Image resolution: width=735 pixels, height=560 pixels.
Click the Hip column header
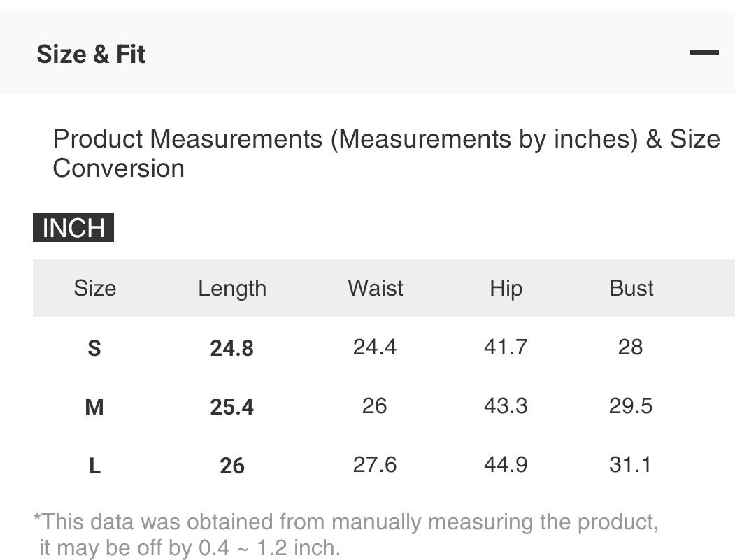pyautogui.click(x=506, y=288)
